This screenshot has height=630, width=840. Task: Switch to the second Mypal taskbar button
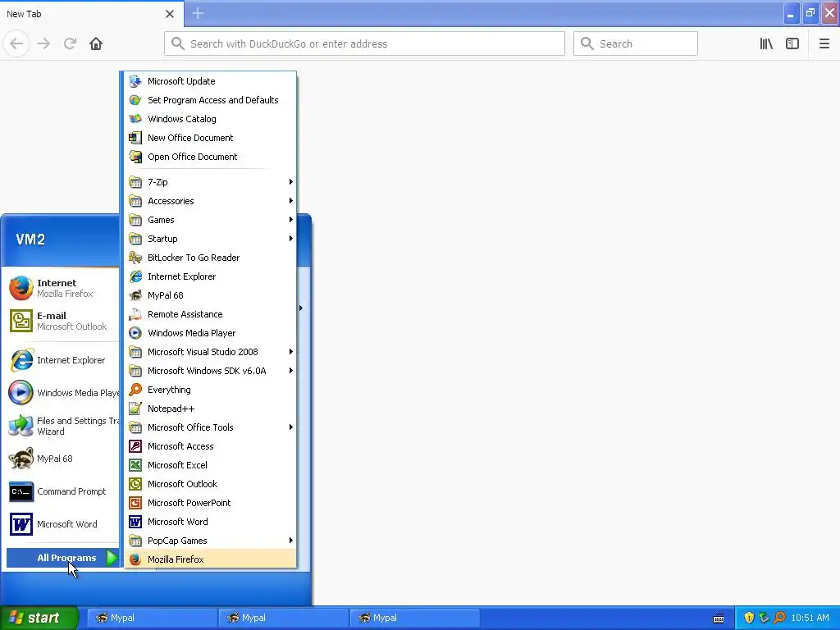(x=283, y=618)
